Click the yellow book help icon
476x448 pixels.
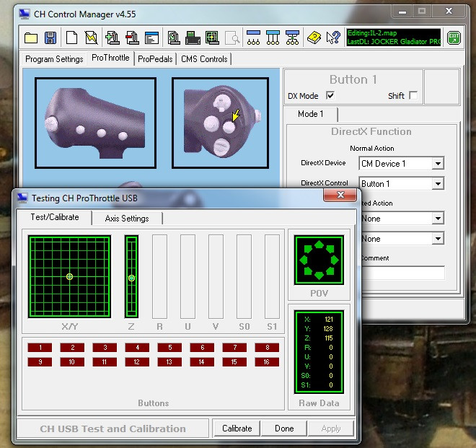pos(314,38)
